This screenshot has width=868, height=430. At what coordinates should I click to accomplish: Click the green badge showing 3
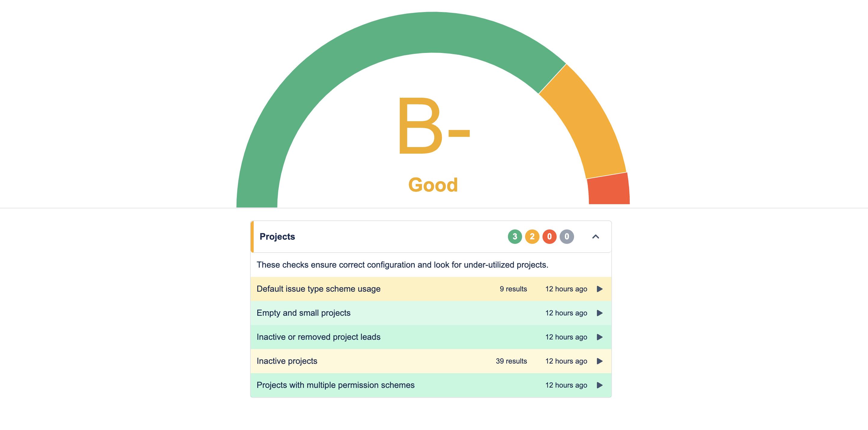tap(515, 237)
